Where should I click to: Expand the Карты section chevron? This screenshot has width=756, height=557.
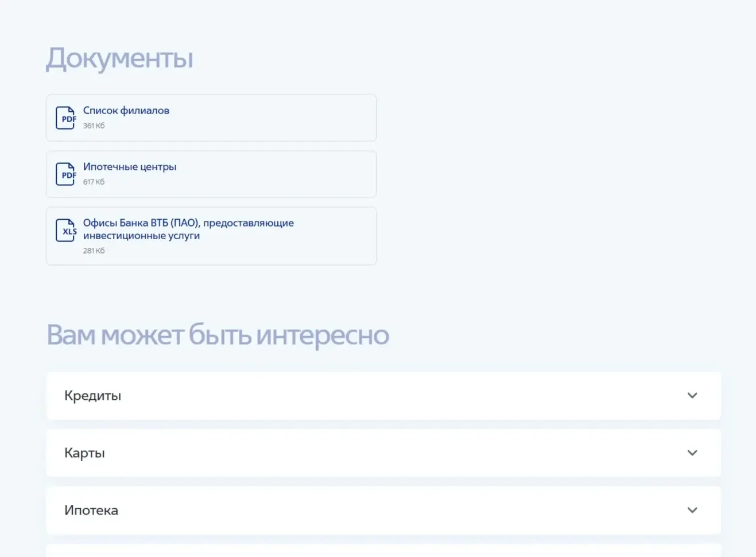tap(692, 453)
